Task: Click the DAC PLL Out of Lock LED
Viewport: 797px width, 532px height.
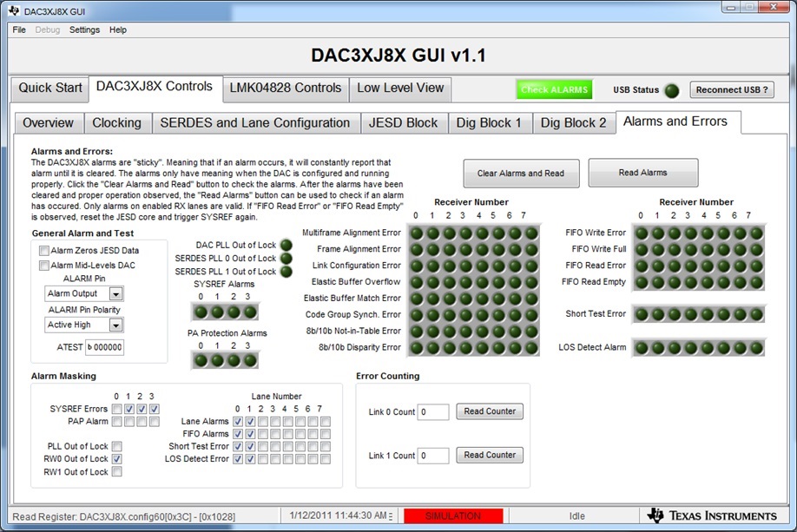Action: (x=287, y=245)
